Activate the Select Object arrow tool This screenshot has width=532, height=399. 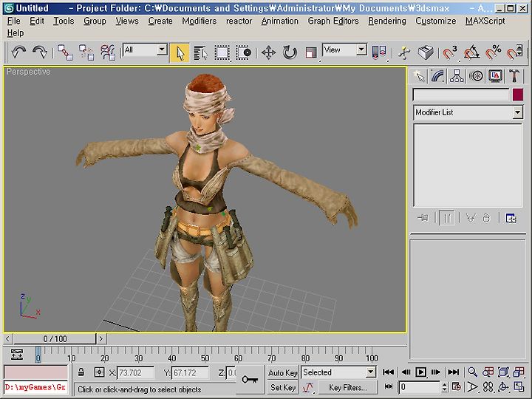[x=180, y=52]
